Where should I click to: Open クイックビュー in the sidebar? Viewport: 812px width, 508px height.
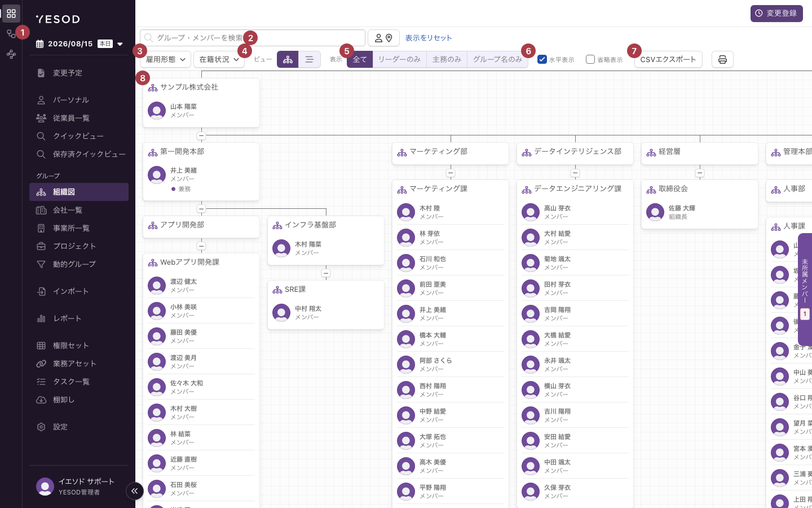[79, 136]
